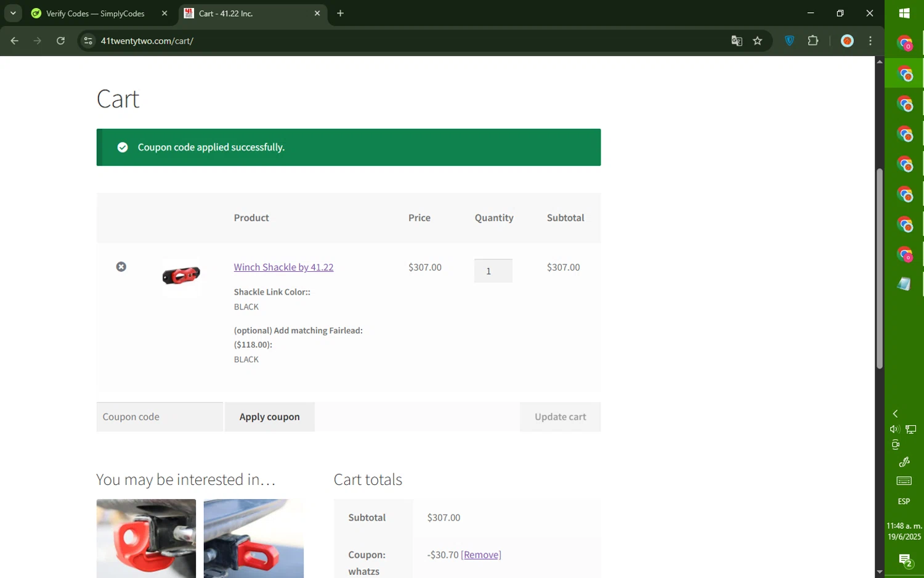924x578 pixels.
Task: Click the Apply coupon button
Action: click(x=270, y=417)
